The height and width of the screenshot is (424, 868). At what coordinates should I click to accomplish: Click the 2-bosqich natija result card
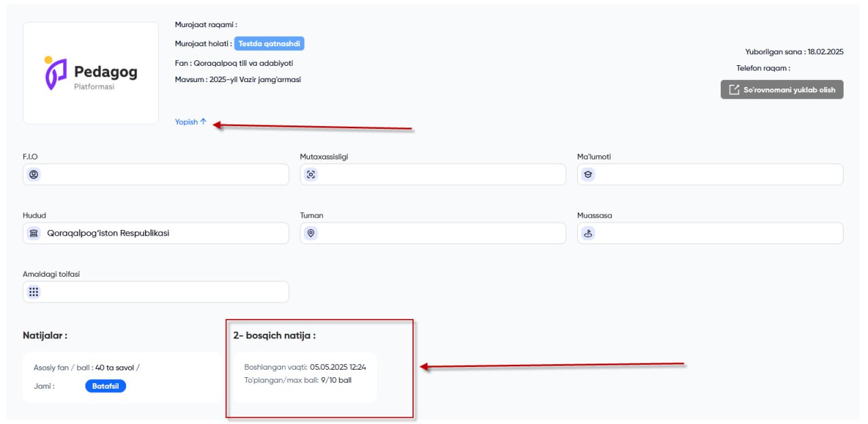(x=304, y=377)
